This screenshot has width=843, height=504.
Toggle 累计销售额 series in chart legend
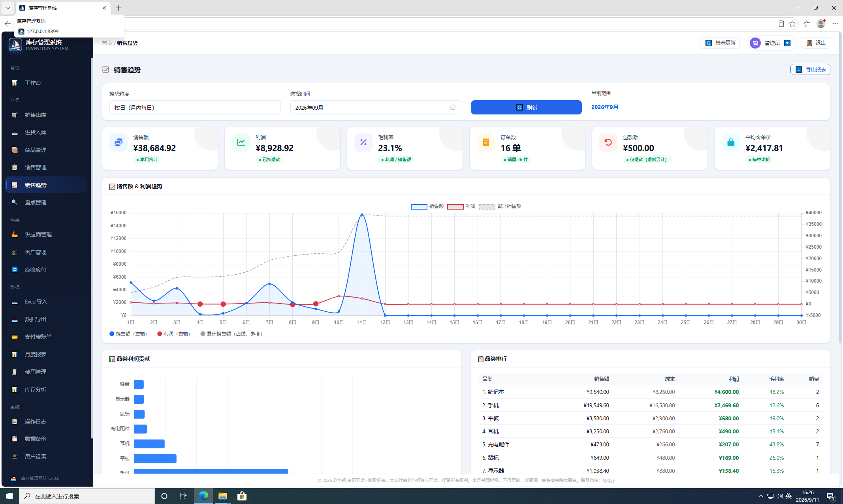[500, 206]
